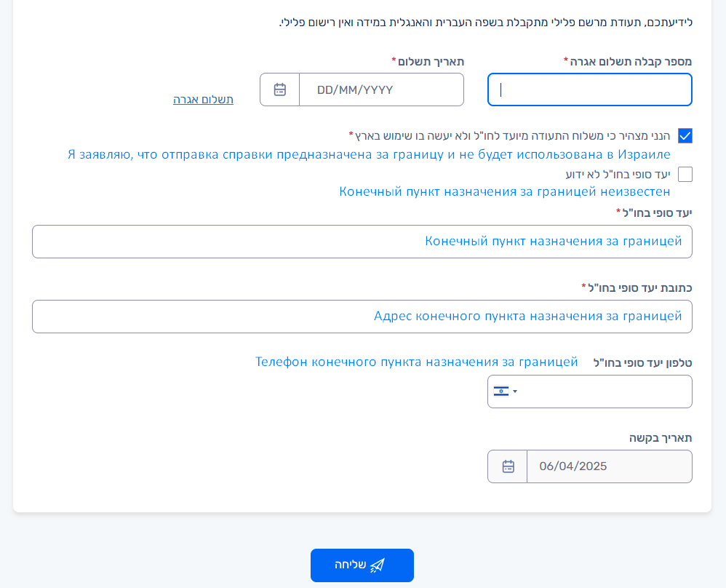Click the paper plane icon on שליחה
This screenshot has width=726, height=588.
pyautogui.click(x=377, y=565)
